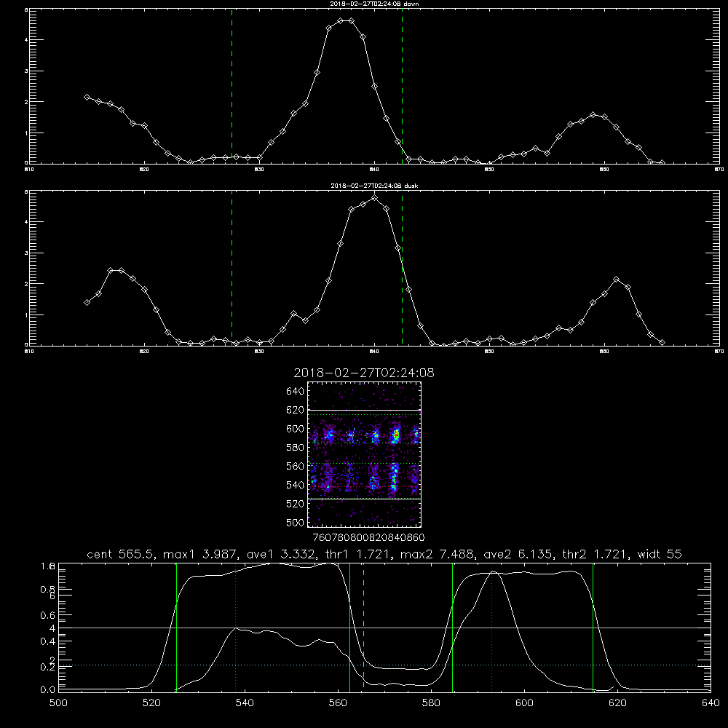Click the 560 label on the bottom plot x-axis

338,703
